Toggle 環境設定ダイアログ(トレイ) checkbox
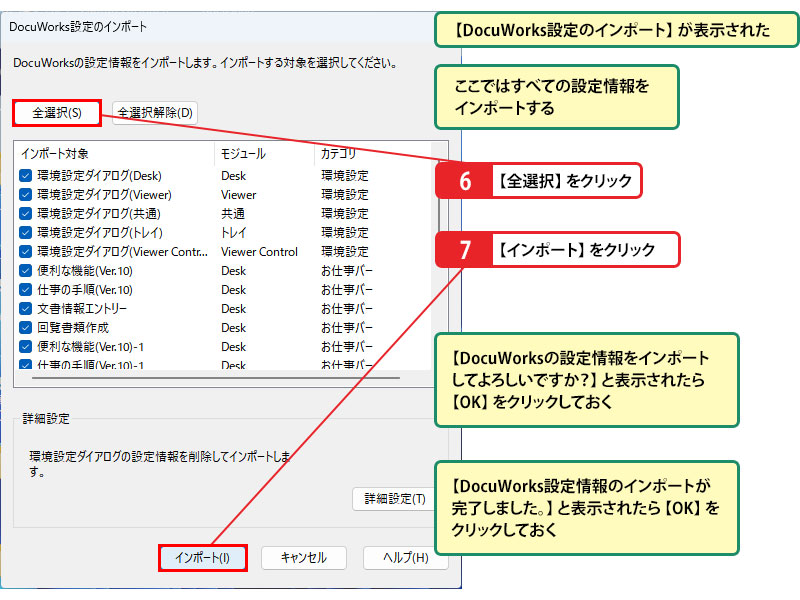Image resolution: width=800 pixels, height=600 pixels. (26, 233)
